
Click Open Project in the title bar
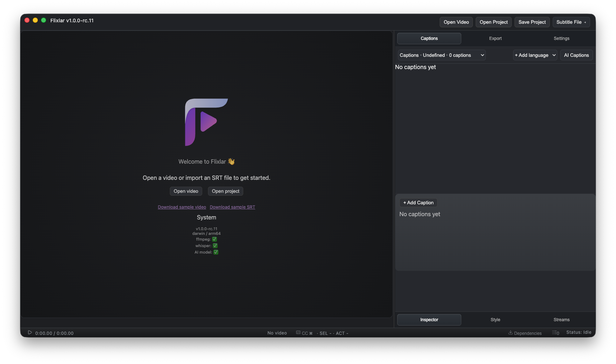[x=494, y=22]
